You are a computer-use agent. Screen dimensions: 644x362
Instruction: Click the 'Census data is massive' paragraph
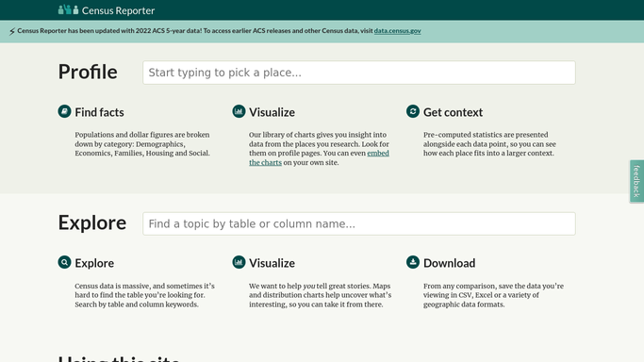(x=144, y=295)
